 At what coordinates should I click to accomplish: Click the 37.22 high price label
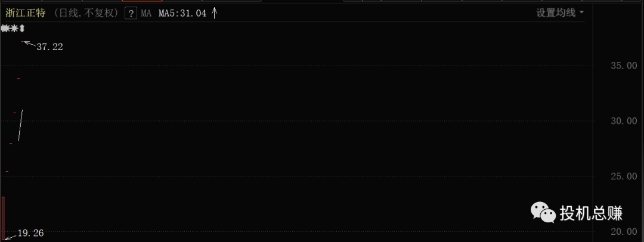(49, 46)
